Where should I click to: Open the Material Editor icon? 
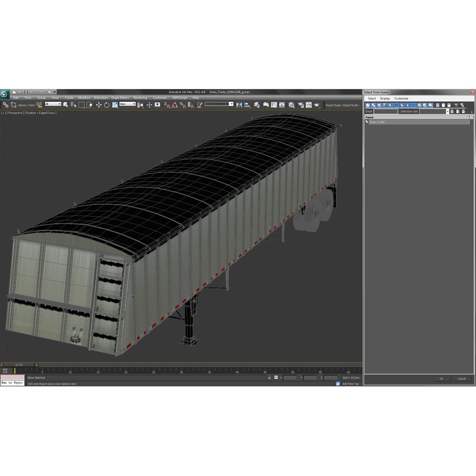click(291, 105)
